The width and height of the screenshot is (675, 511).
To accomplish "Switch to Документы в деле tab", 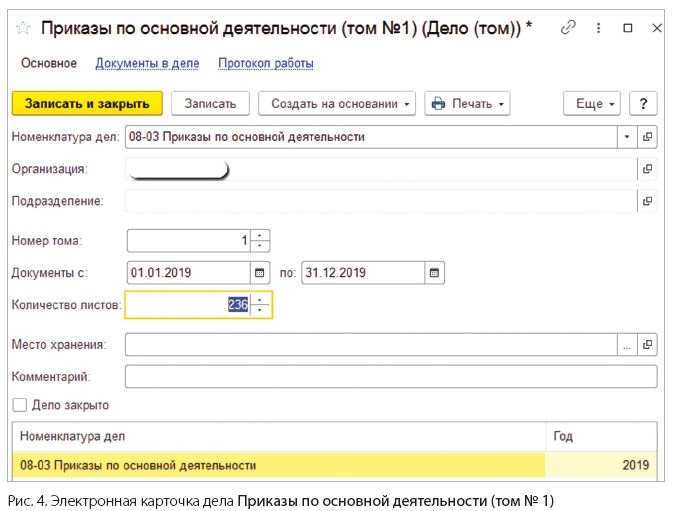I will [147, 63].
